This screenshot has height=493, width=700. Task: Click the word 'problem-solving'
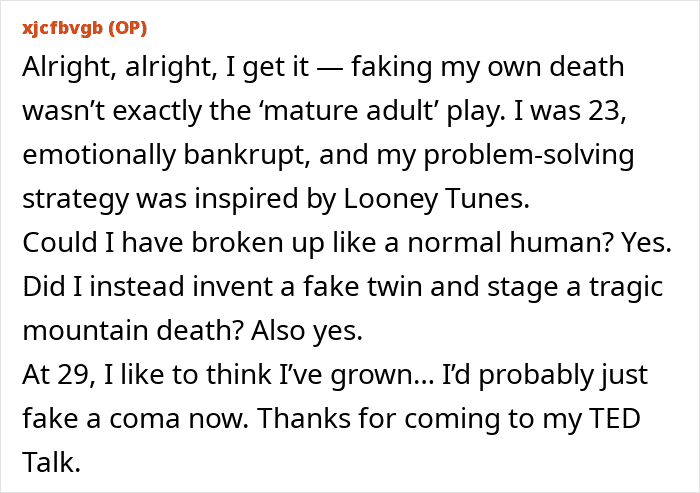click(x=529, y=155)
